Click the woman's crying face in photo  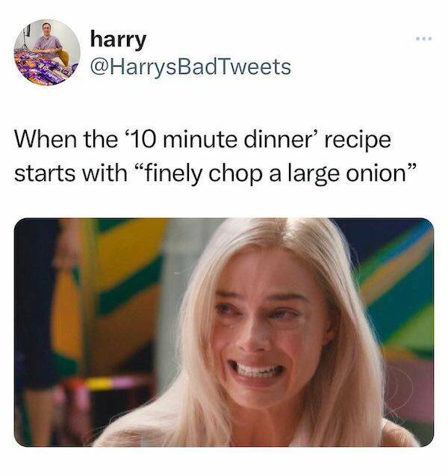click(258, 329)
